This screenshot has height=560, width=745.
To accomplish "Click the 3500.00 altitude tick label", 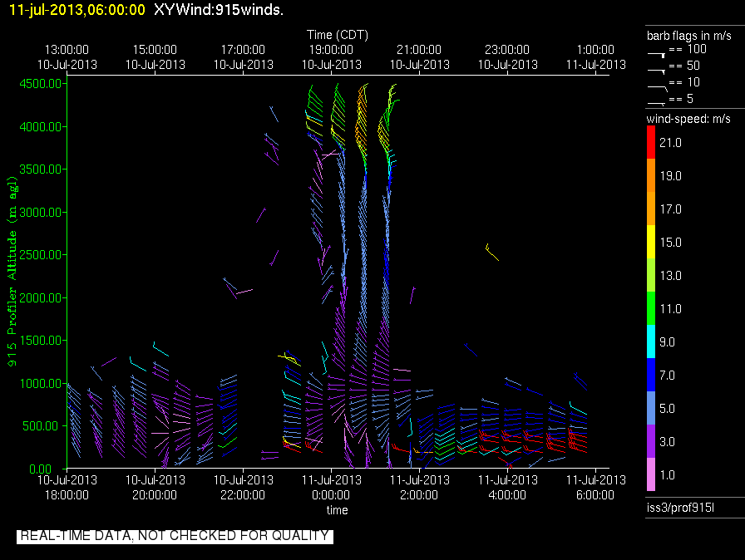I will coord(41,169).
